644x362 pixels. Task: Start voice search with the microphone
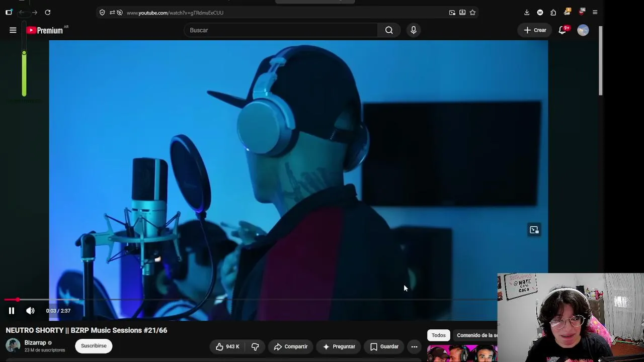tap(414, 30)
